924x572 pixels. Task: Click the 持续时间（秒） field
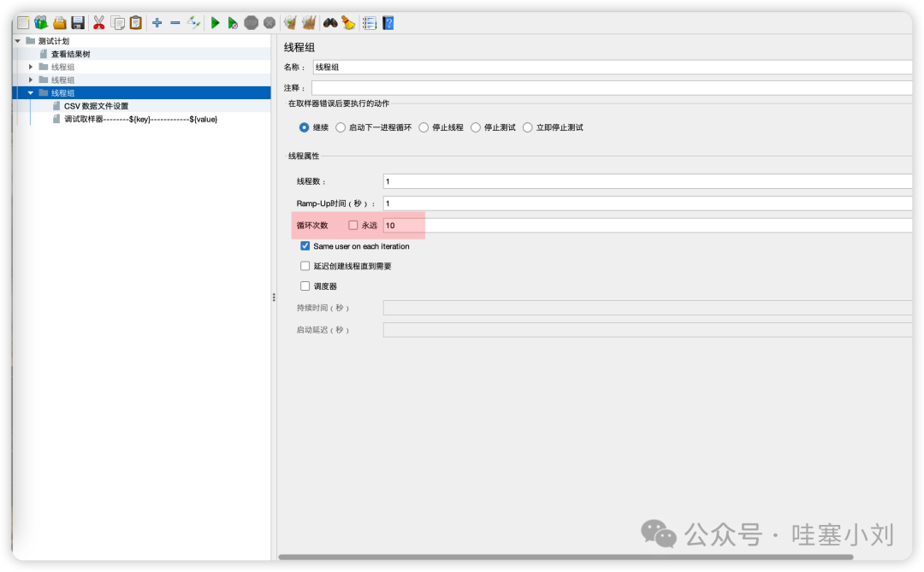point(648,308)
